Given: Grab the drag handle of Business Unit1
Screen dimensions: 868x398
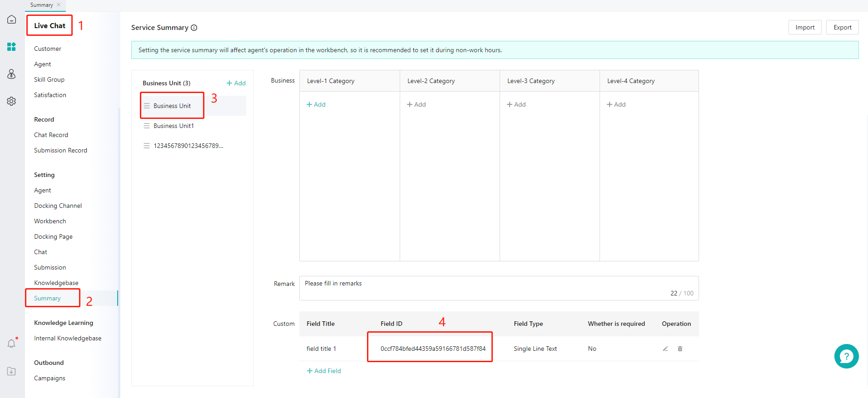Looking at the screenshot, I should pos(147,126).
